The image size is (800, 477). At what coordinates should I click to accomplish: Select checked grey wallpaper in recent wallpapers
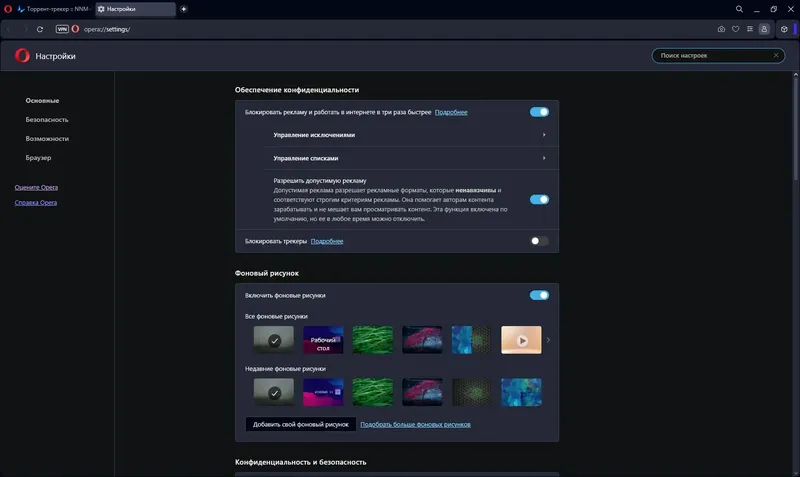coord(274,392)
